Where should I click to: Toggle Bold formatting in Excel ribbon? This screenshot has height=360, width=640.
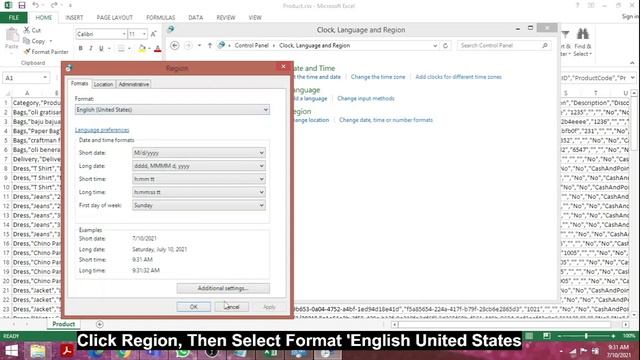80,49
